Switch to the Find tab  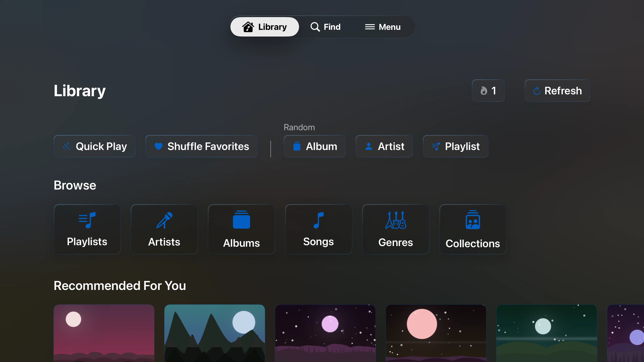326,27
